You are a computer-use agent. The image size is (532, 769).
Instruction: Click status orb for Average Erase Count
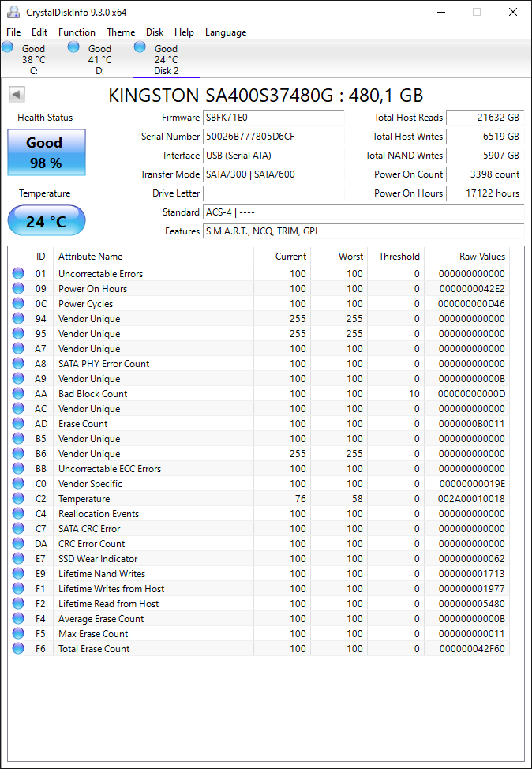(x=18, y=618)
